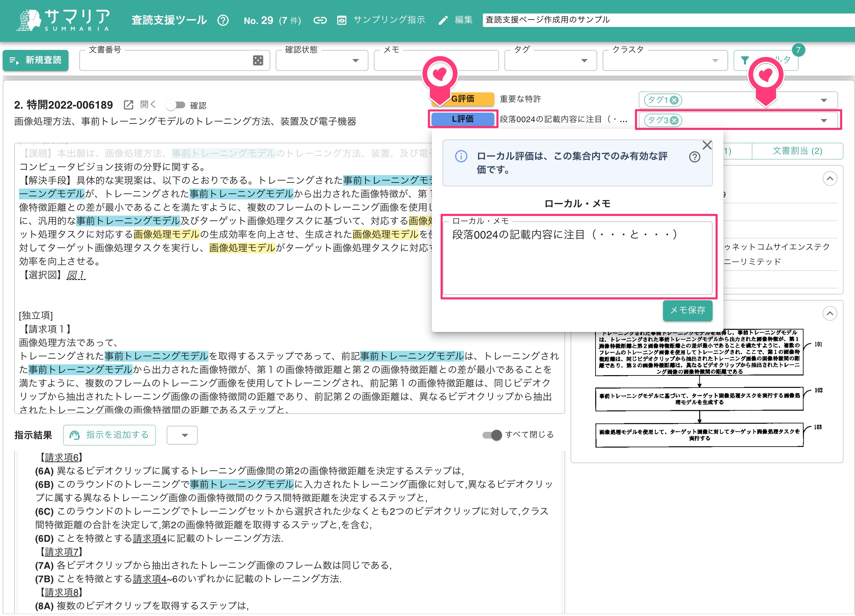The width and height of the screenshot is (855, 616).
Task: Collapse the upper info panel
Action: pos(830,179)
